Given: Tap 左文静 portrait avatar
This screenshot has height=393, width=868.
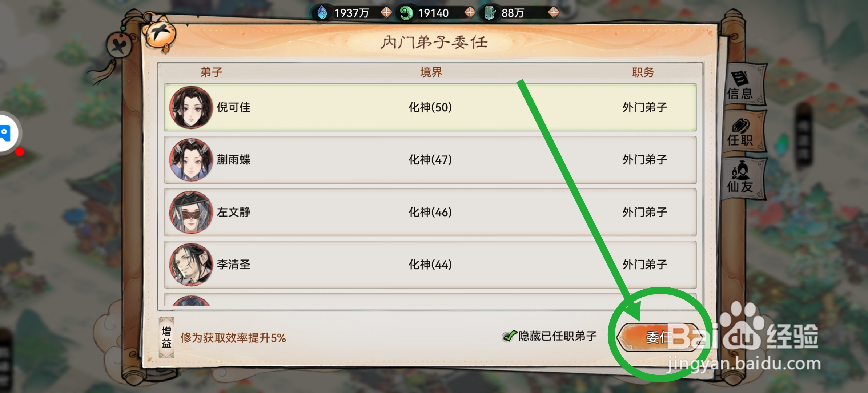Looking at the screenshot, I should 191,212.
